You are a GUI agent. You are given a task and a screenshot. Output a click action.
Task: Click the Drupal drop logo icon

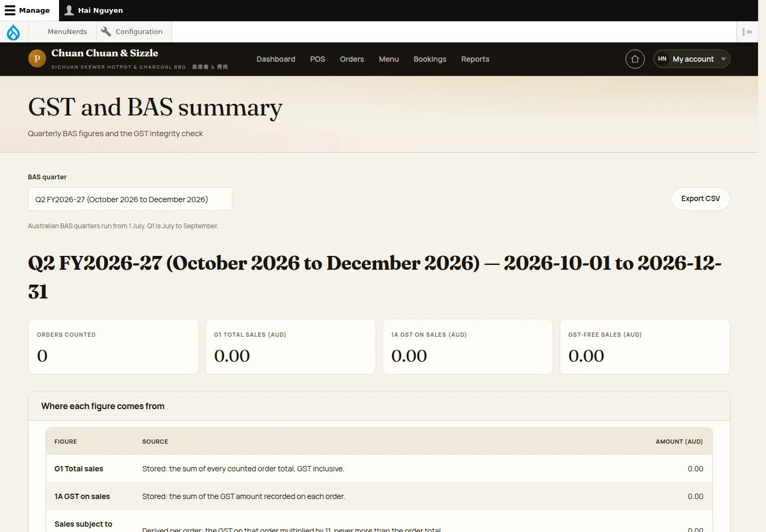click(13, 32)
